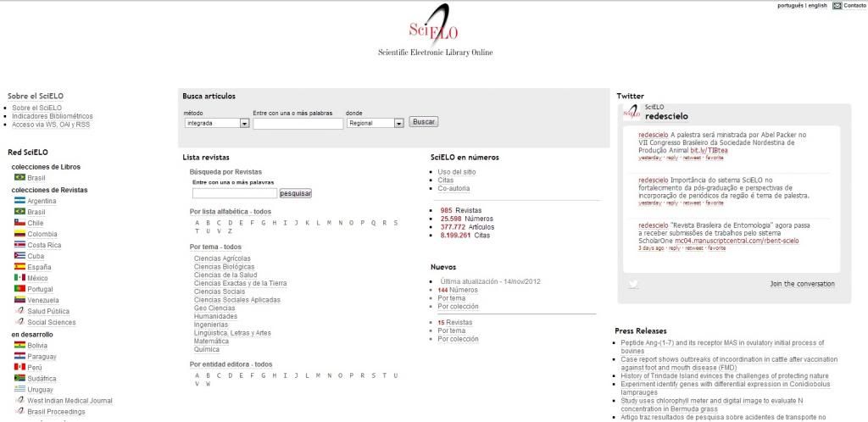This screenshot has height=422, width=868.
Task: Click the Uruguay flag icon
Action: pyautogui.click(x=20, y=389)
